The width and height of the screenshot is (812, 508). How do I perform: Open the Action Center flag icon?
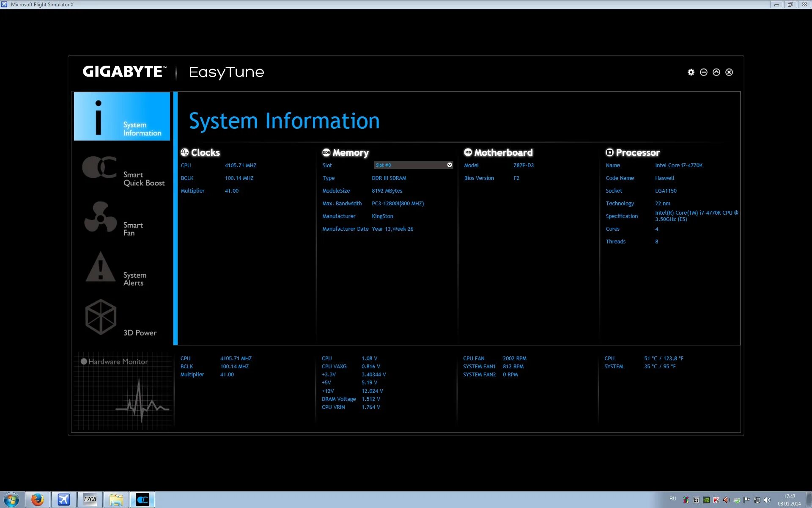(747, 500)
